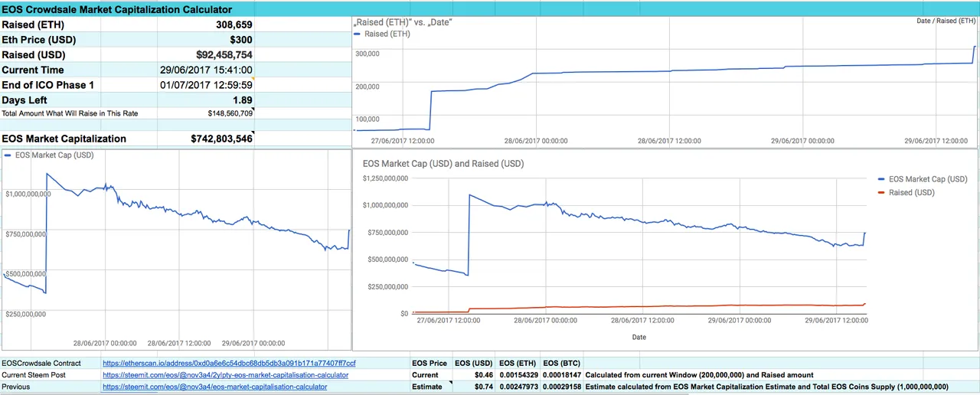The width and height of the screenshot is (980, 395).
Task: Open the current Steem post link (2ylpty)
Action: pos(226,375)
